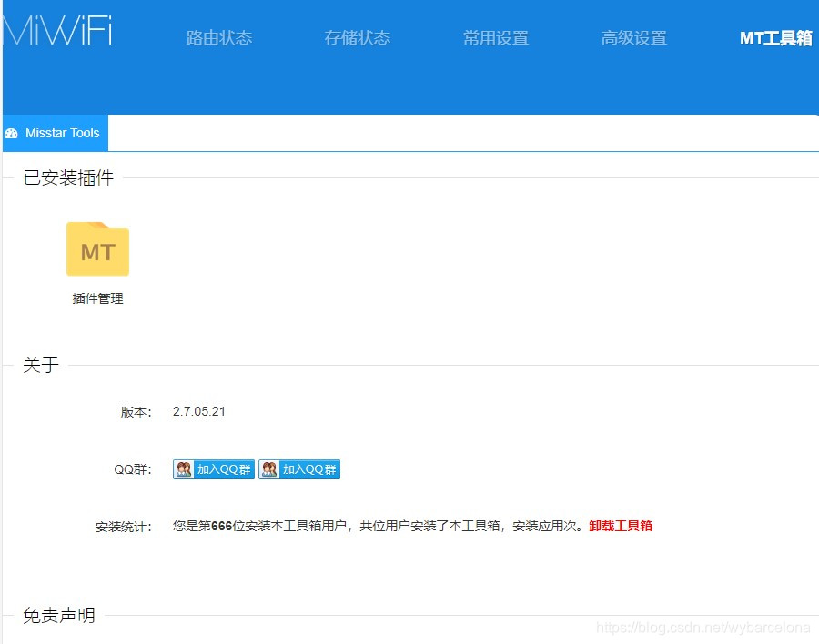Open the MT 插件管理 folder icon
The width and height of the screenshot is (819, 644).
(97, 248)
